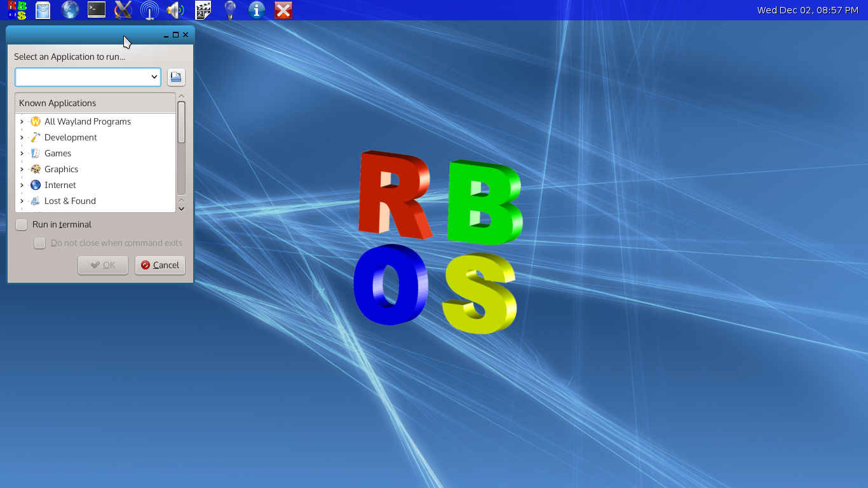Viewport: 868px width, 488px height.
Task: Open the RBOS main menu icon
Action: (x=17, y=10)
